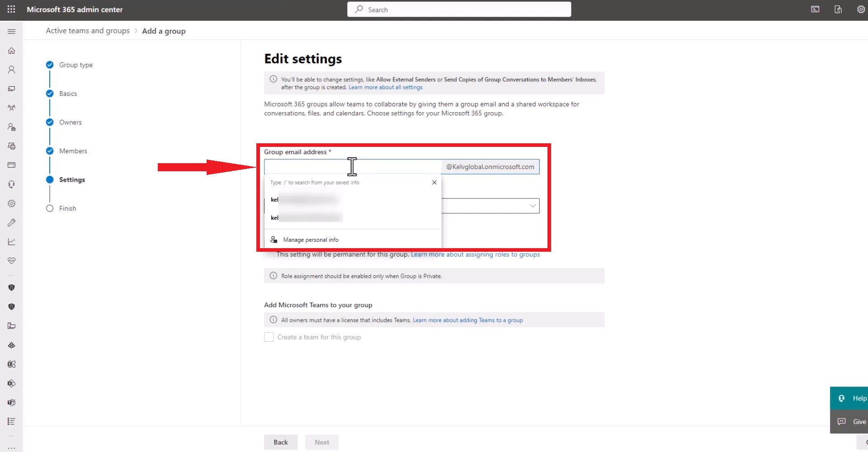Open the Settings gear in the sidebar

[12, 203]
